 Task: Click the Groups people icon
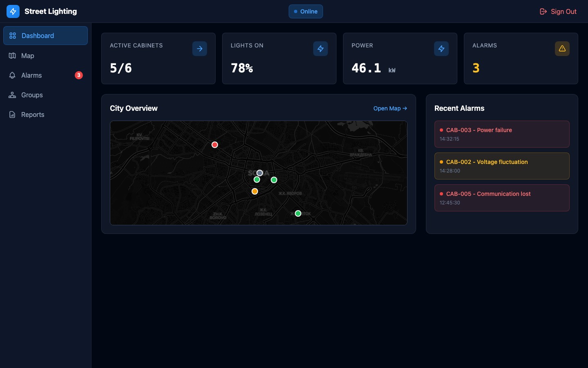pos(12,95)
